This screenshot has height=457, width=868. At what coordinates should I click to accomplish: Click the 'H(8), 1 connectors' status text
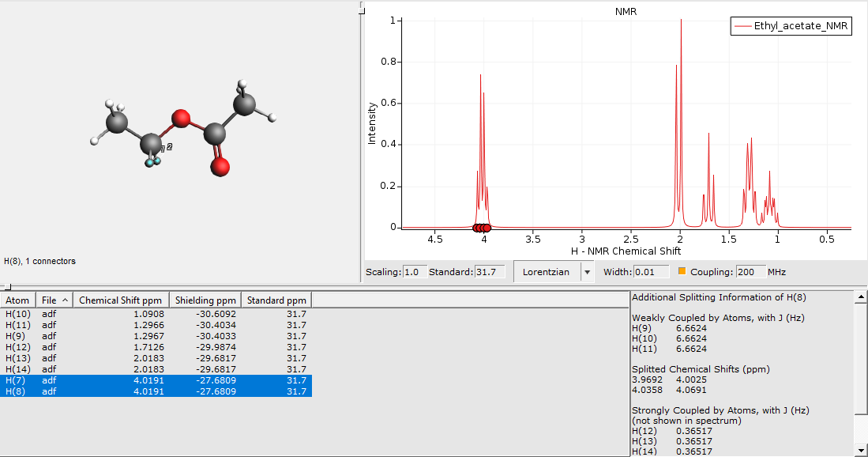point(39,261)
